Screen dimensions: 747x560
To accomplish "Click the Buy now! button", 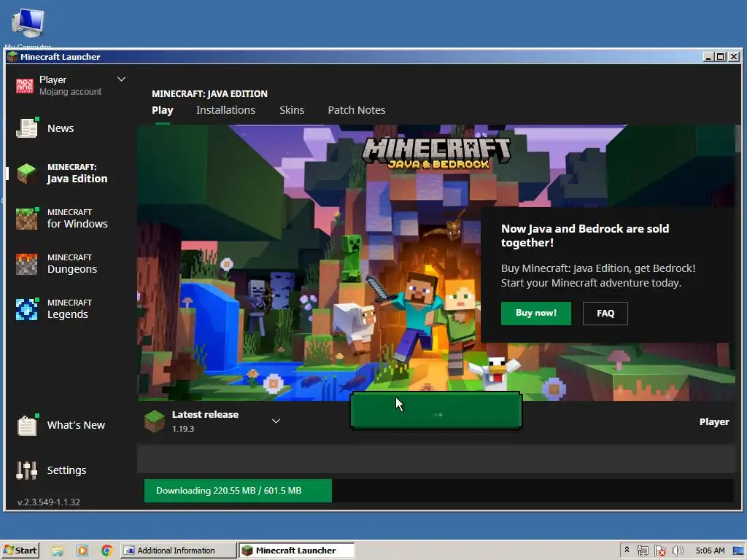I will 536,313.
